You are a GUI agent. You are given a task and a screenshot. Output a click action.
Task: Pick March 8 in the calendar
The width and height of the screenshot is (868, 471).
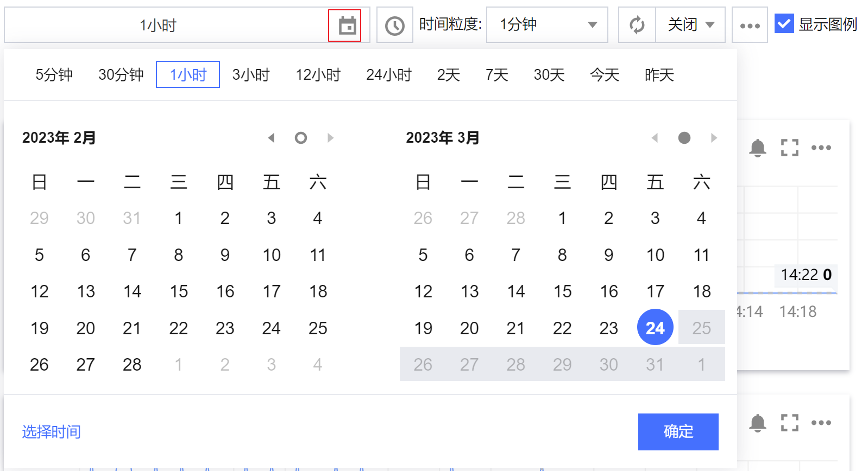562,255
